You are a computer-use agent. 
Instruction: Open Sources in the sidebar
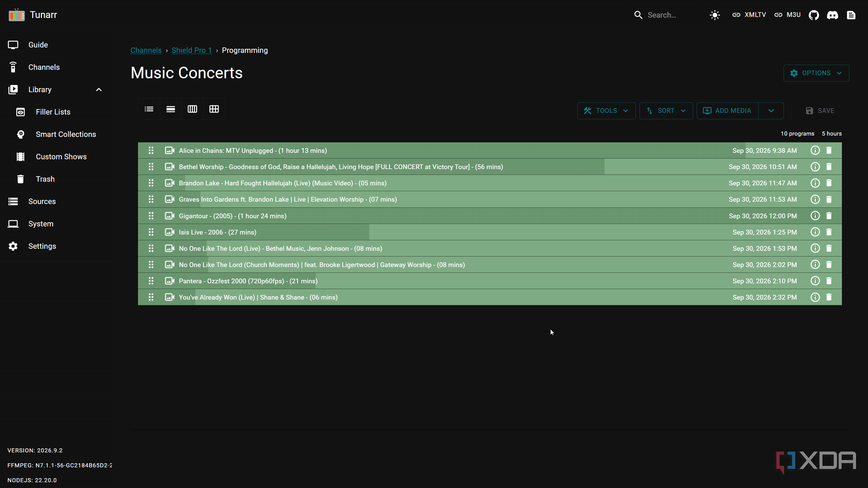[x=55, y=201]
